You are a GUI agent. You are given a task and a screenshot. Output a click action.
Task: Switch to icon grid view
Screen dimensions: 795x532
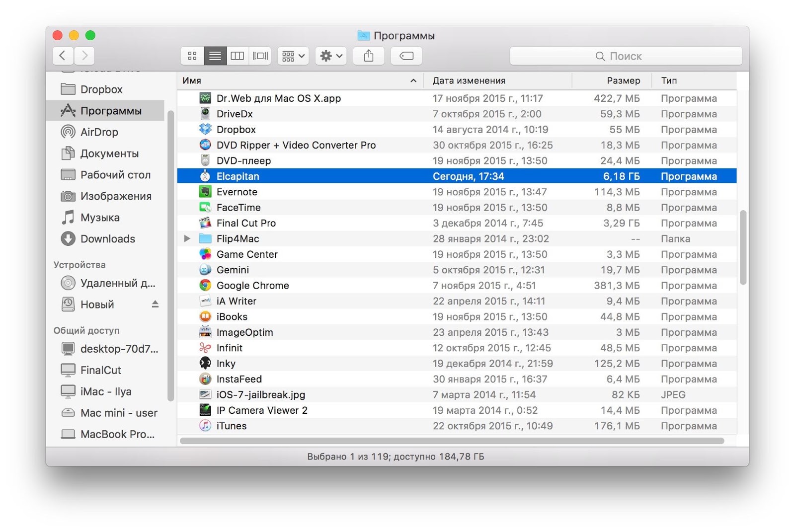click(x=192, y=56)
